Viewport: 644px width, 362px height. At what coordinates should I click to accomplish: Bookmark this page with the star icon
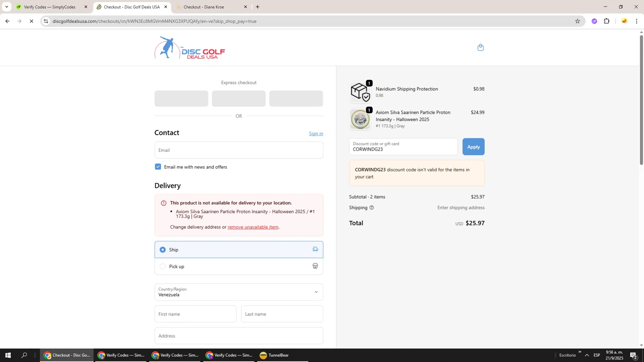tap(577, 21)
